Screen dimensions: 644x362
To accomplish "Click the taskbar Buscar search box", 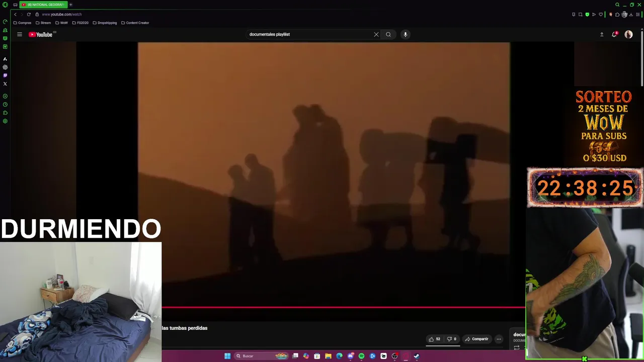I will tap(262, 356).
